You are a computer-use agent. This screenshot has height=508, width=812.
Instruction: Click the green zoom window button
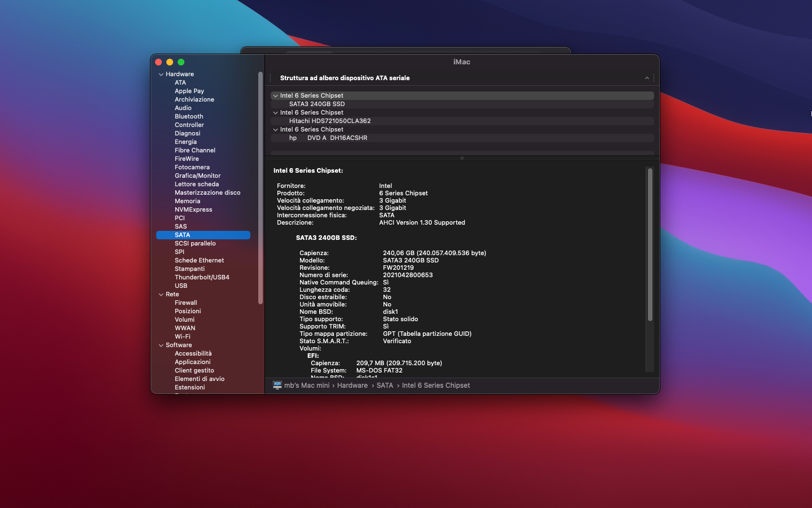click(x=181, y=62)
